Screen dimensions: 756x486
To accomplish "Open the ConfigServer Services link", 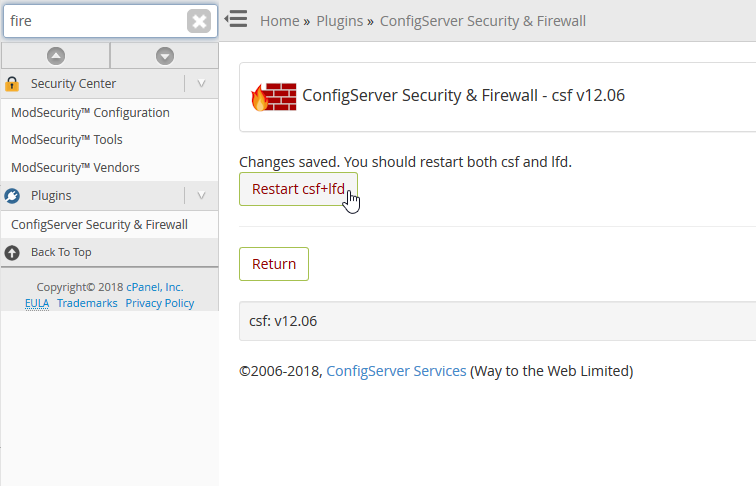I will pos(396,371).
